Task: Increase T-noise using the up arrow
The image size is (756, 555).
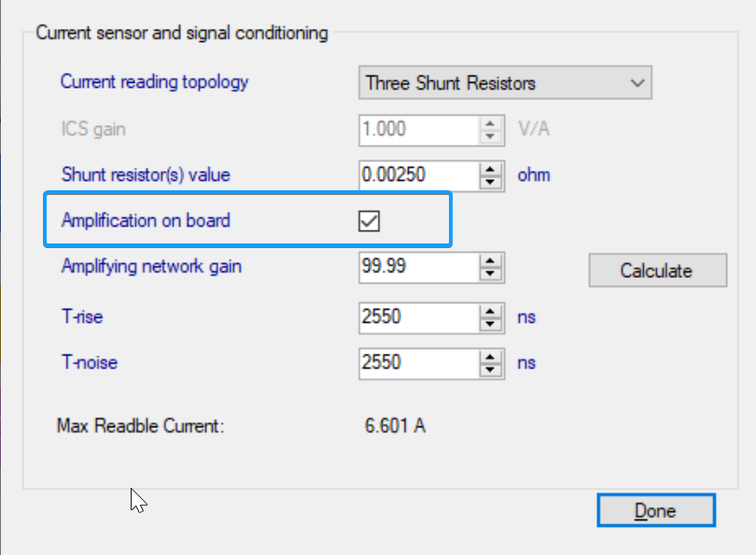Action: point(490,356)
